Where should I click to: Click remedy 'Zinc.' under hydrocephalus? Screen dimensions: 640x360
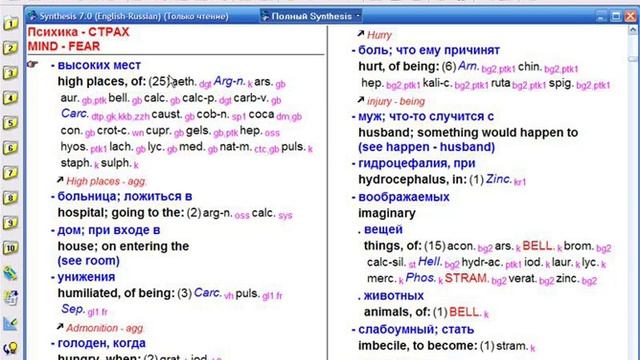(x=499, y=179)
